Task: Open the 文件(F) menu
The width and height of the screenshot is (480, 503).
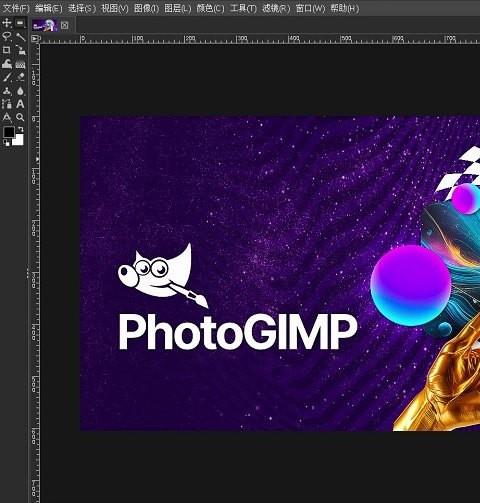Action: pos(16,8)
